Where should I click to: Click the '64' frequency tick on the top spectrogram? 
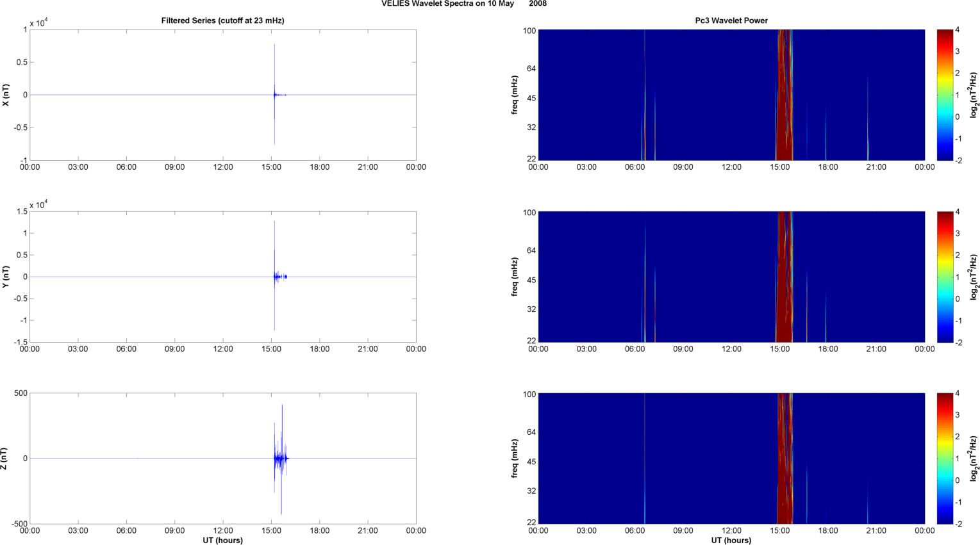[531, 69]
